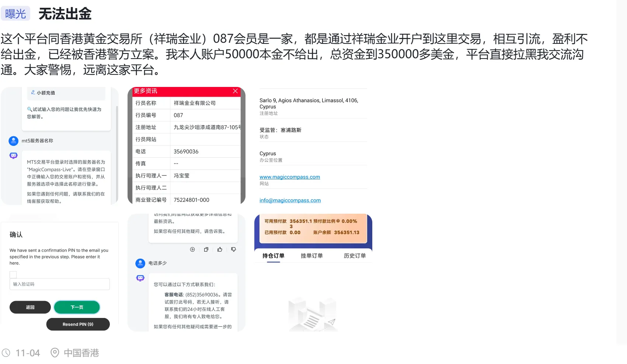This screenshot has width=627, height=364.
Task: Switch to the 挂单订单 tab
Action: (x=312, y=256)
